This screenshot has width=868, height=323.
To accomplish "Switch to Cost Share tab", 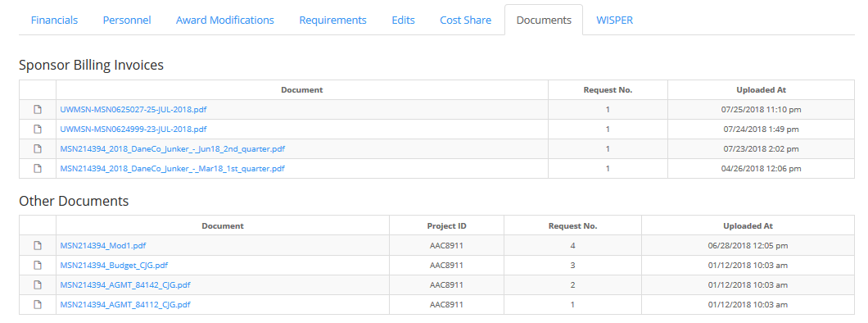I will coord(466,20).
